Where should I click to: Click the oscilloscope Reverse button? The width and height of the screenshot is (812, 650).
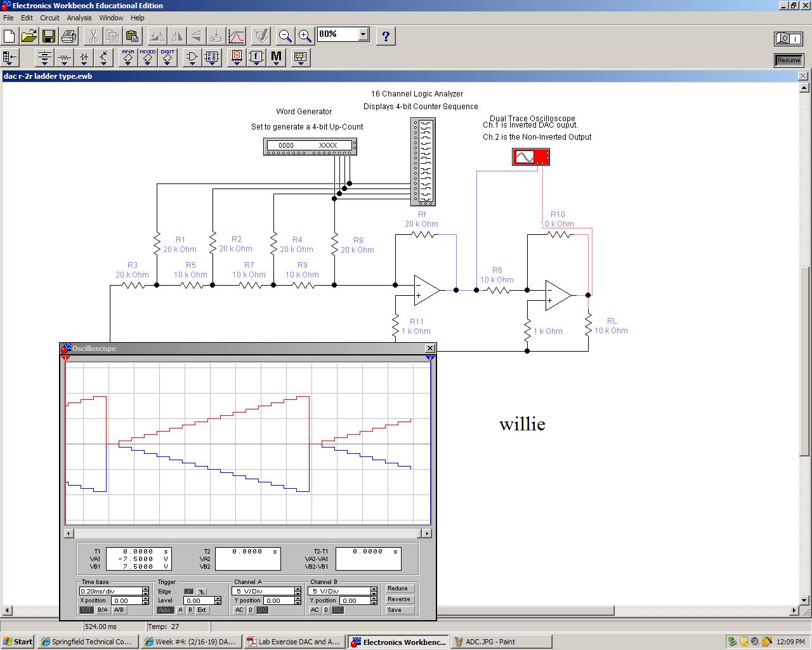400,599
